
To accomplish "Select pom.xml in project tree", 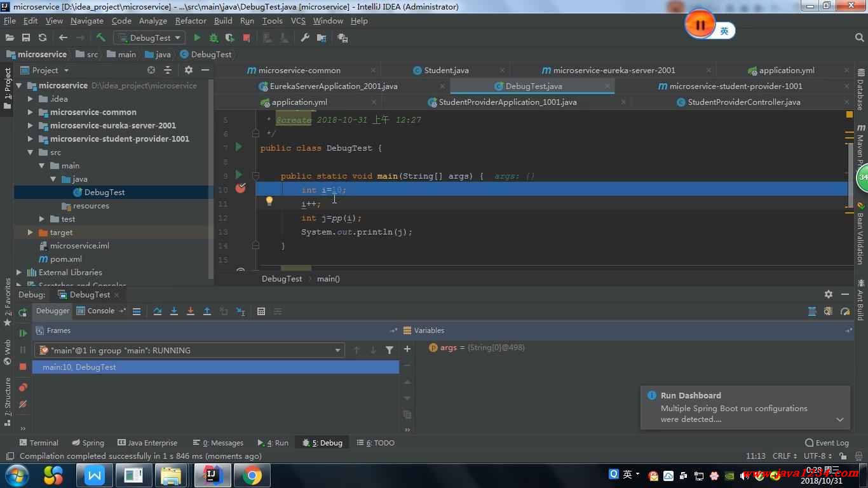I will [66, 259].
